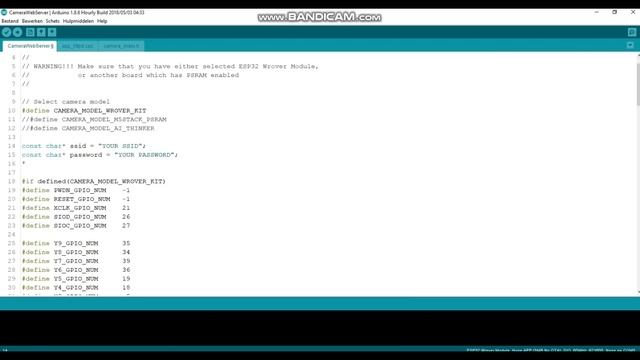Viewport: 640px width, 360px height.
Task: Restore down the Arduino window
Action: click(x=615, y=13)
